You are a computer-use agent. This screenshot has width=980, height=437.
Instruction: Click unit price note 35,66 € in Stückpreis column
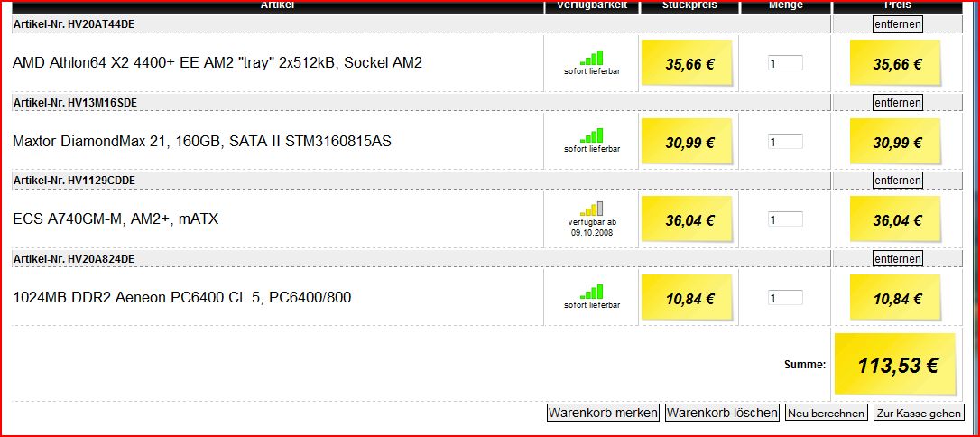click(x=688, y=62)
